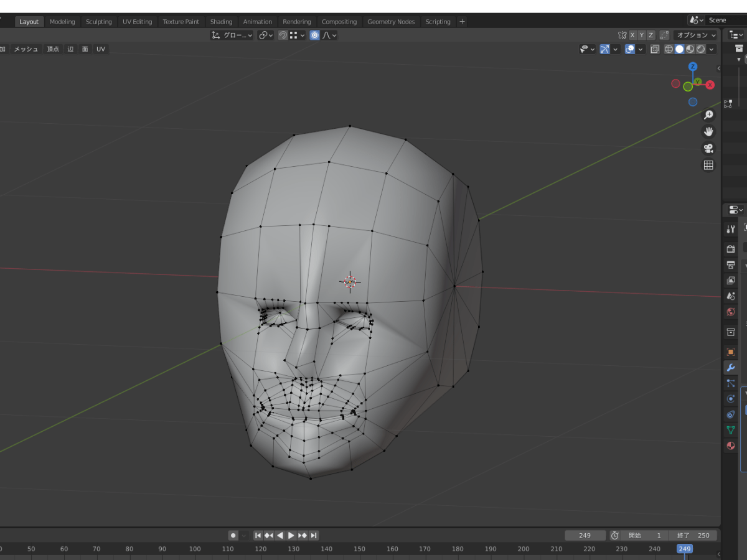The width and height of the screenshot is (747, 560).
Task: Click the Z axis on navigation gizmo
Action: pyautogui.click(x=693, y=66)
